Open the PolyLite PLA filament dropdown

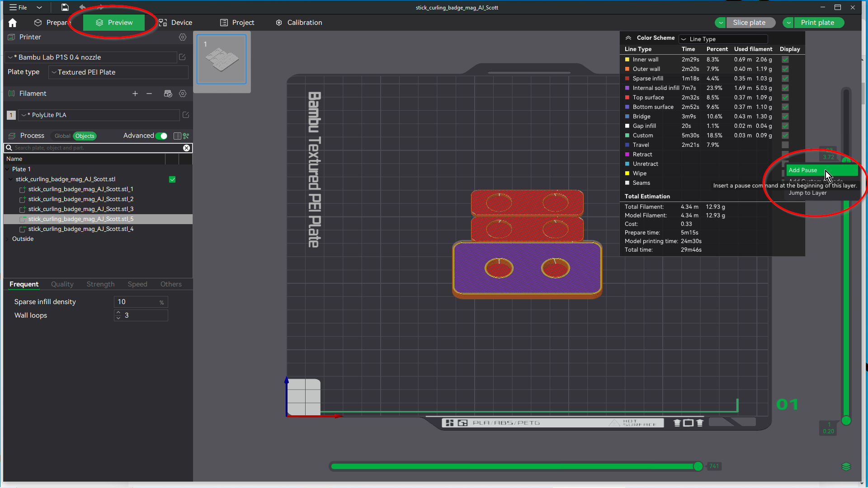pyautogui.click(x=99, y=115)
